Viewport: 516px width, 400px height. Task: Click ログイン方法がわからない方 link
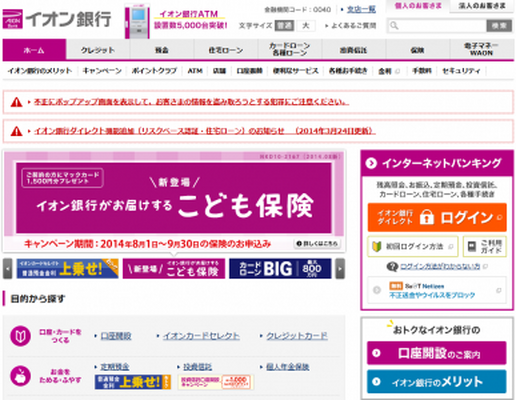click(x=440, y=266)
